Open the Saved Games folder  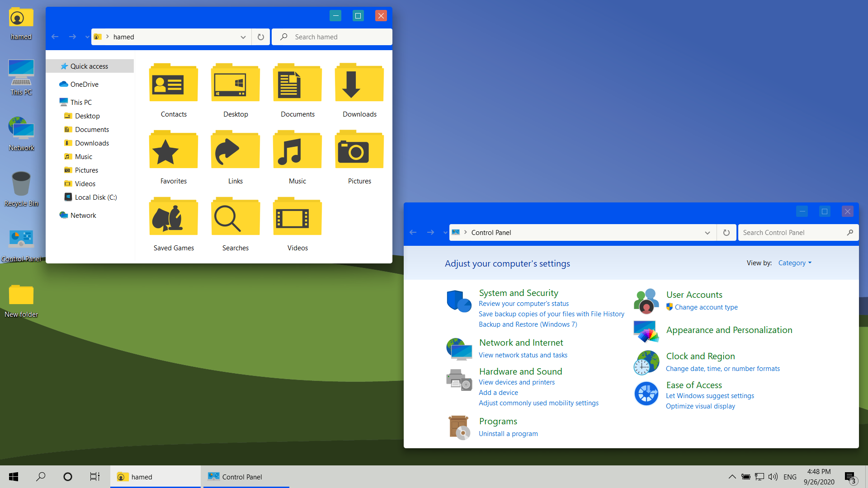coord(173,216)
